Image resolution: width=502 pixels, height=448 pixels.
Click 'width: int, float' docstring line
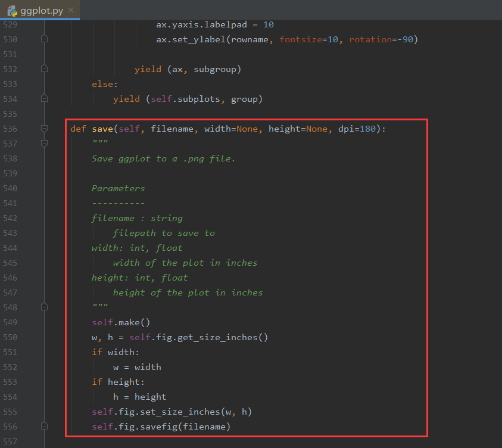[137, 248]
